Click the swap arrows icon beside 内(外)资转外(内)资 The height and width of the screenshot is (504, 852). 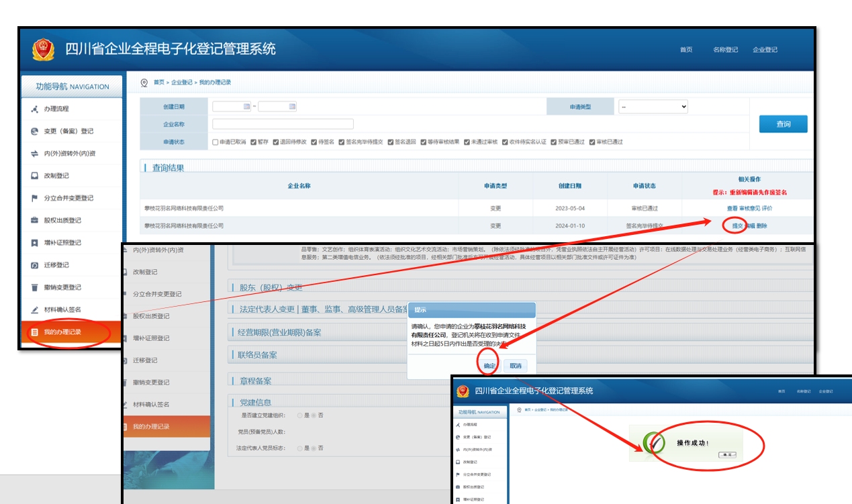(35, 154)
